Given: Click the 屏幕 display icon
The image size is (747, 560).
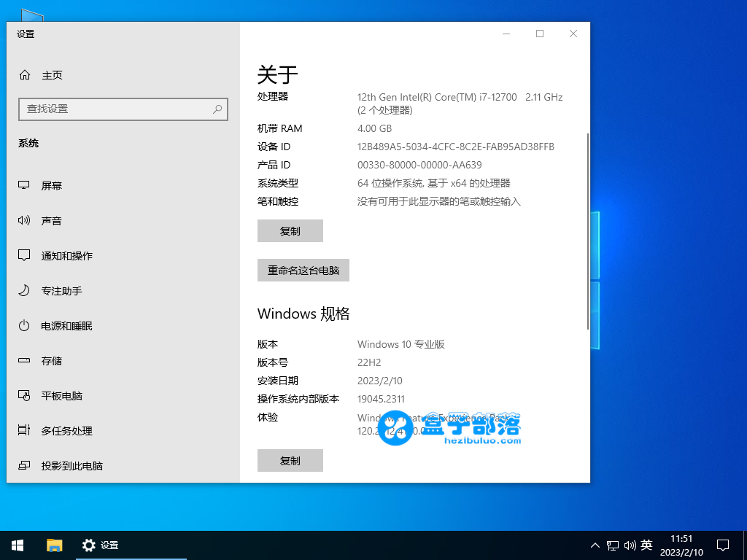Looking at the screenshot, I should pos(24,185).
